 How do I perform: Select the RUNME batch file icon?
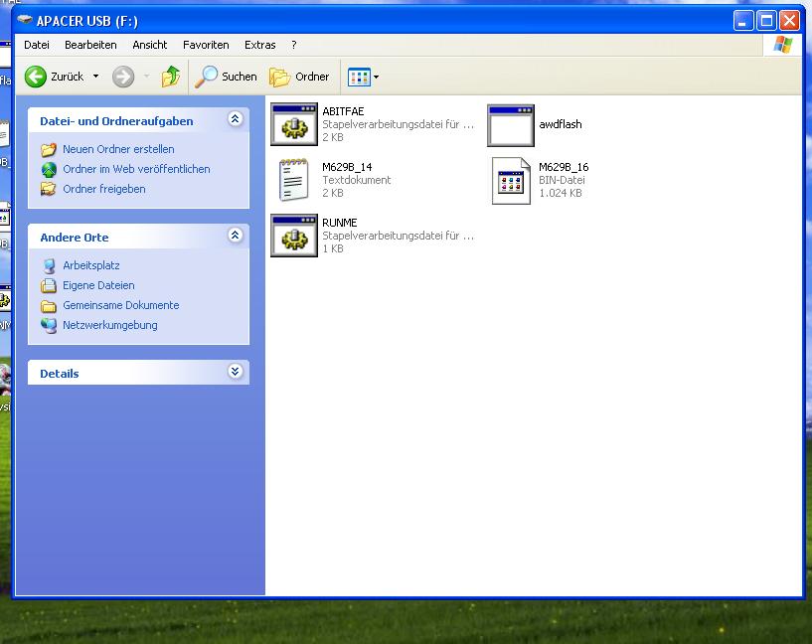point(294,236)
